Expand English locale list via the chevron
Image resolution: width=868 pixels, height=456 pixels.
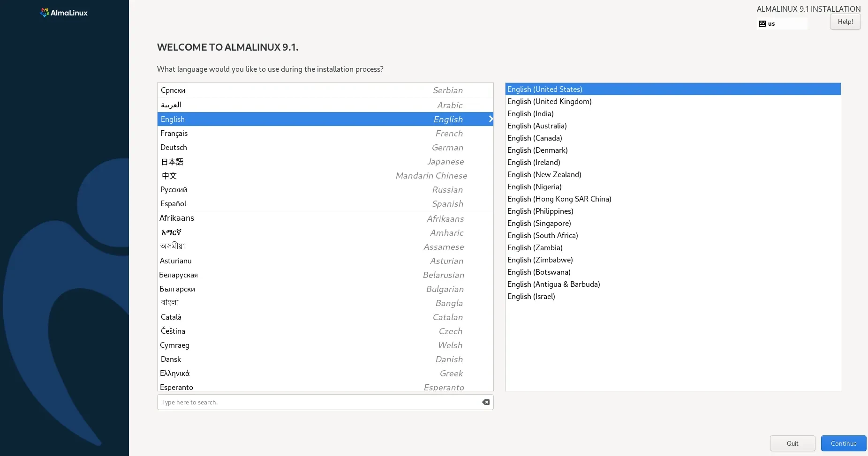[491, 119]
